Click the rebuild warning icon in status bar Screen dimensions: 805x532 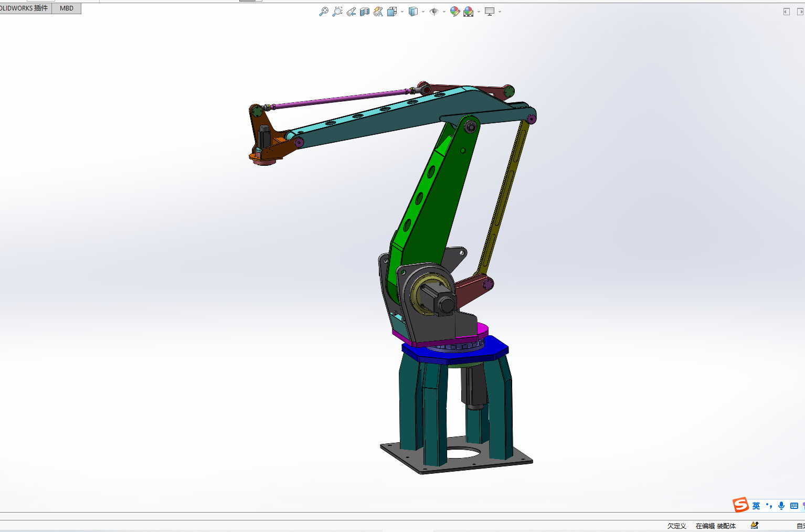[x=755, y=525]
